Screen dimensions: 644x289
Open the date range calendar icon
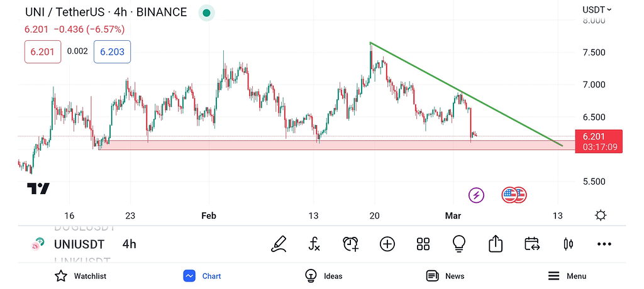pos(532,244)
